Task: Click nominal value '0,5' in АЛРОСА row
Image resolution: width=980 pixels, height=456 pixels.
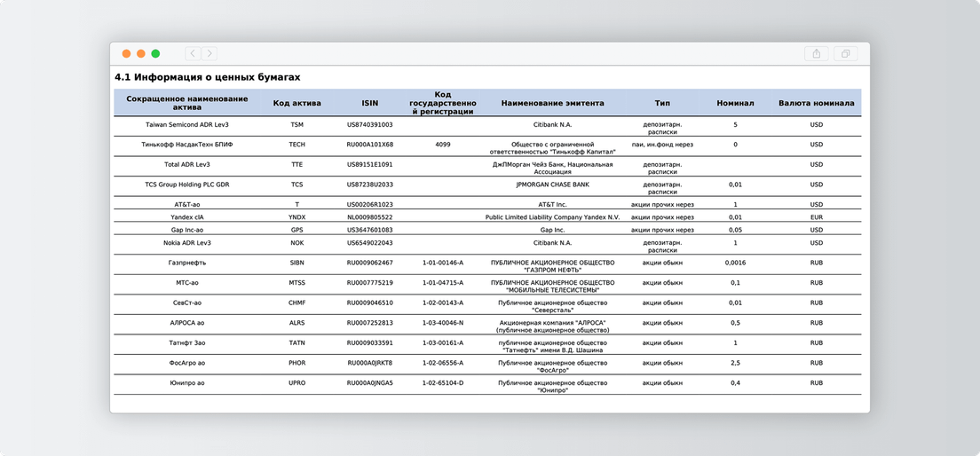Action: pyautogui.click(x=736, y=323)
